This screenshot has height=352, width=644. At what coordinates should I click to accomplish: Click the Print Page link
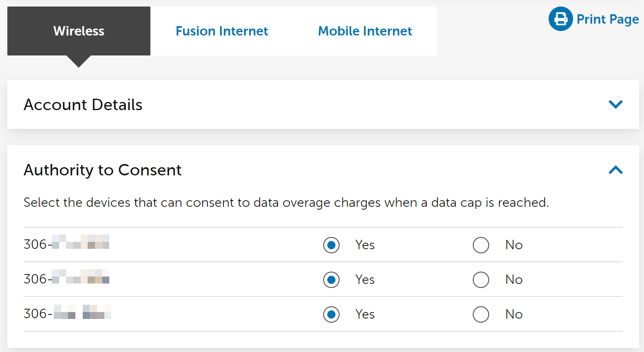pos(608,19)
